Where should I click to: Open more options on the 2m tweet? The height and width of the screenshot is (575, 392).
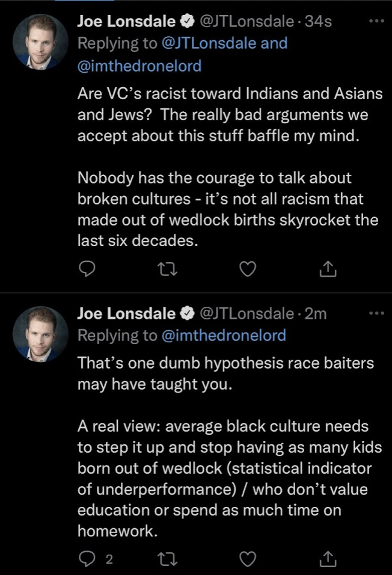coord(376,313)
